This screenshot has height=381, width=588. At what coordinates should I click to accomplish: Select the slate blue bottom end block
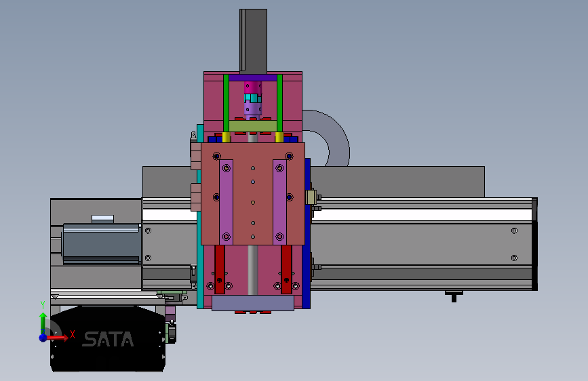pos(253,303)
